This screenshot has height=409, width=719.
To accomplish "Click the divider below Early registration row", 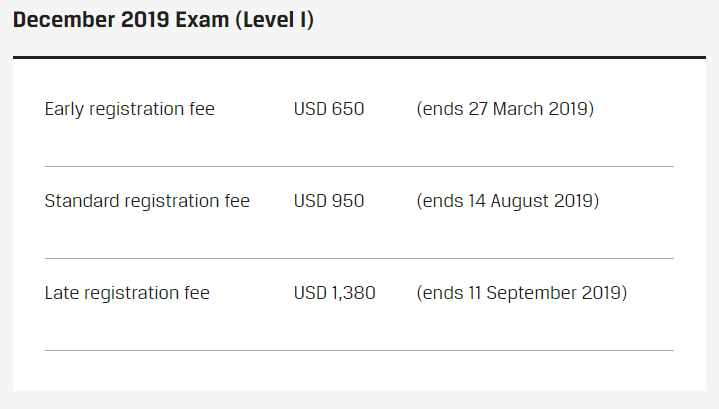I will pyautogui.click(x=360, y=166).
